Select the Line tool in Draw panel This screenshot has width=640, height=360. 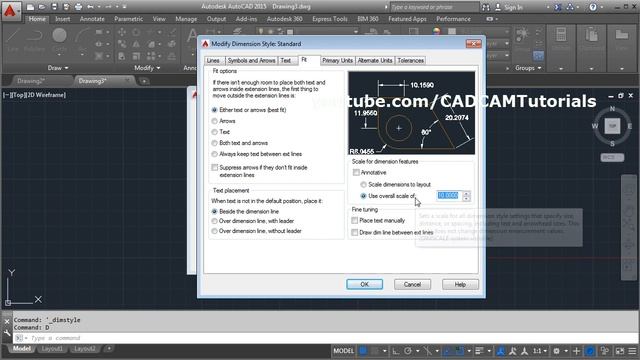13,40
